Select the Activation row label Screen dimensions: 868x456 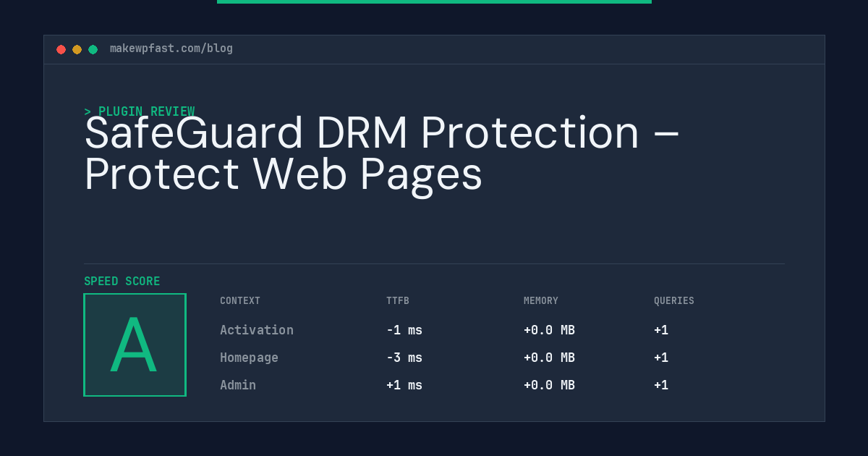pos(257,330)
